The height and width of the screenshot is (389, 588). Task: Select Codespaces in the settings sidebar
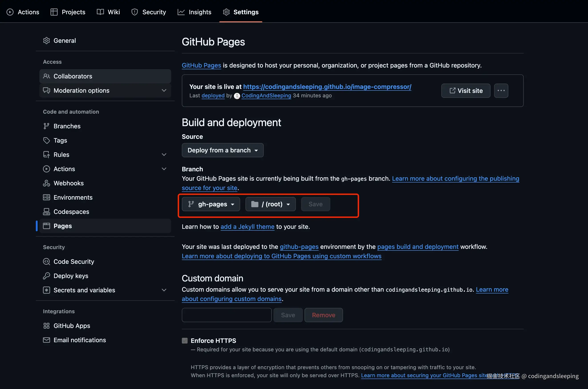click(105, 212)
